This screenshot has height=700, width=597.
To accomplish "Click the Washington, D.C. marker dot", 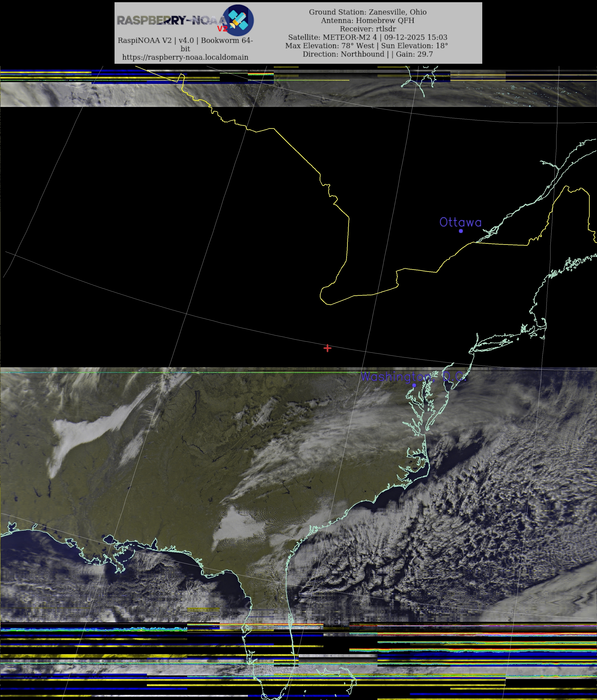I will coord(414,385).
